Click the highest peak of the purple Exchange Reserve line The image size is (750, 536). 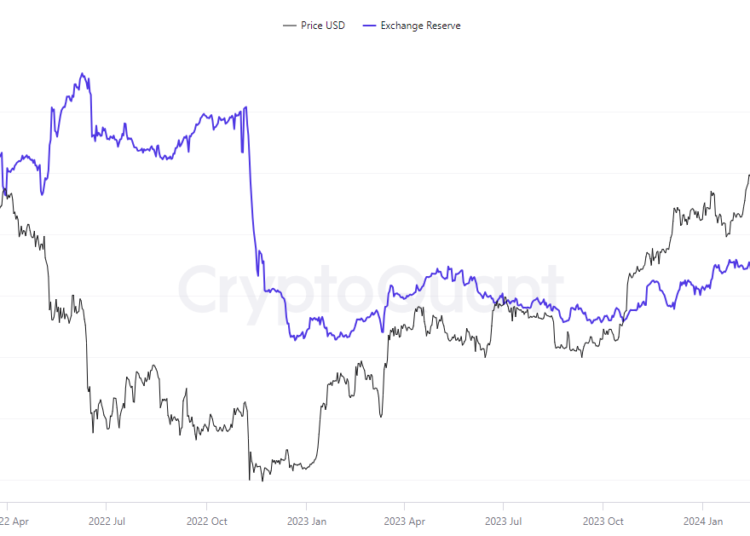pyautogui.click(x=82, y=74)
